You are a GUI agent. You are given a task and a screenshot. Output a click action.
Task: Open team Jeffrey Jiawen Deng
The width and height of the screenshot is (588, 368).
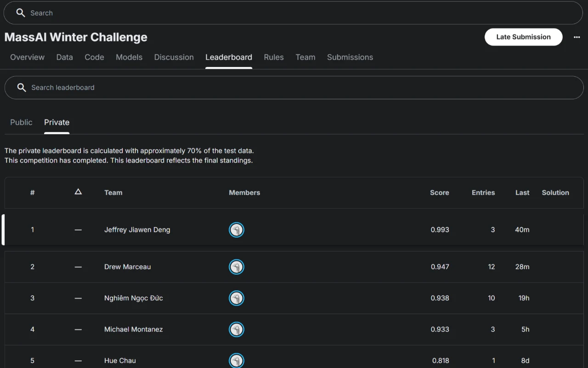(137, 230)
